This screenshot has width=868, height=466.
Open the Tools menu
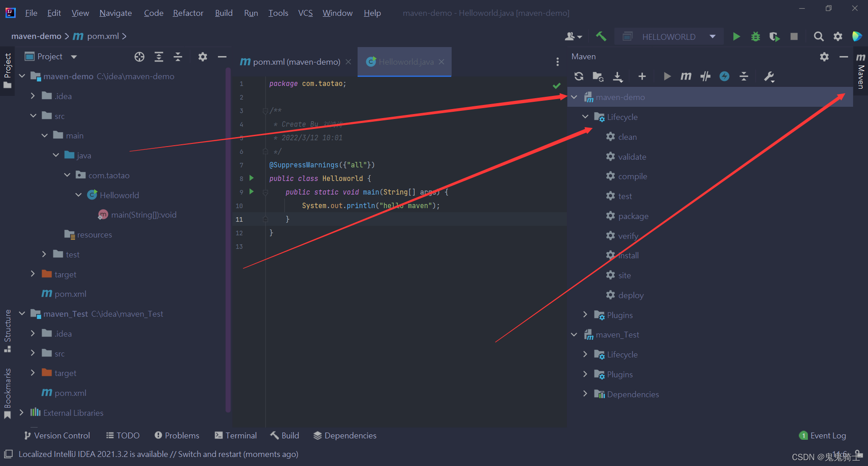coord(278,13)
